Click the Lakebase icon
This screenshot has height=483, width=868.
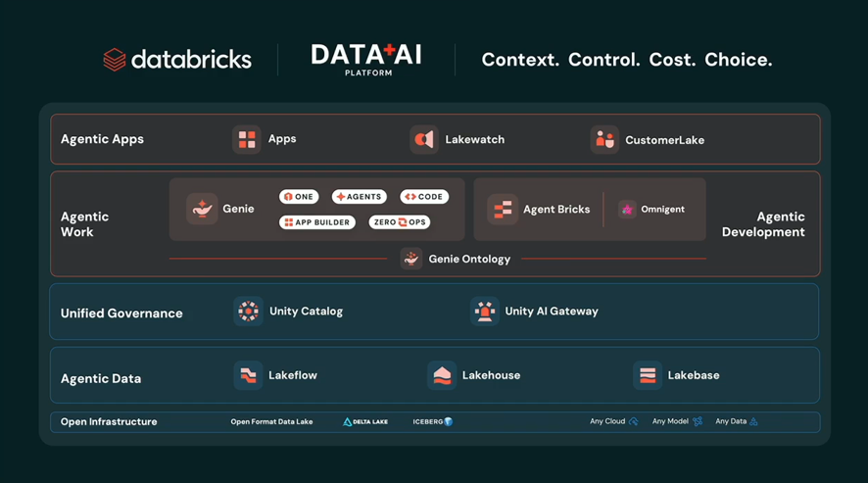coord(648,375)
